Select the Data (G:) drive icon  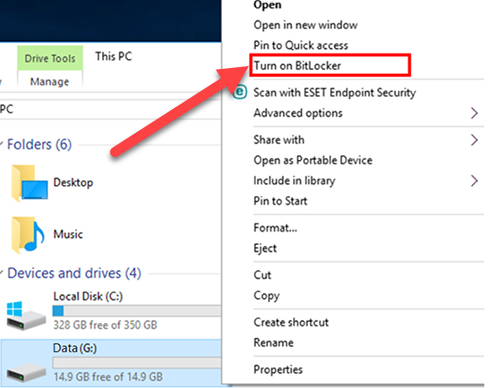[x=26, y=373]
